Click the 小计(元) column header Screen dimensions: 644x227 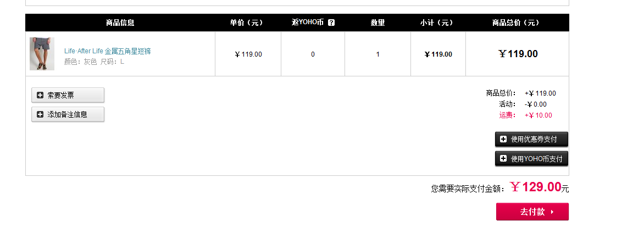437,23
